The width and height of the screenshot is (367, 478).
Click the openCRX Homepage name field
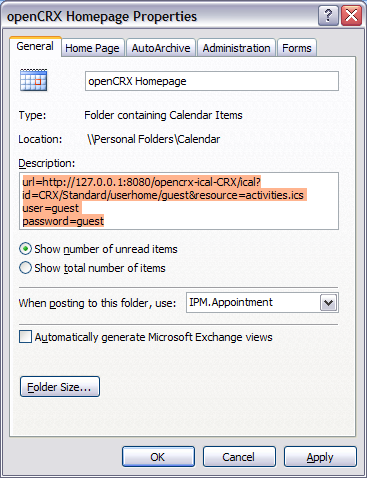pos(212,81)
